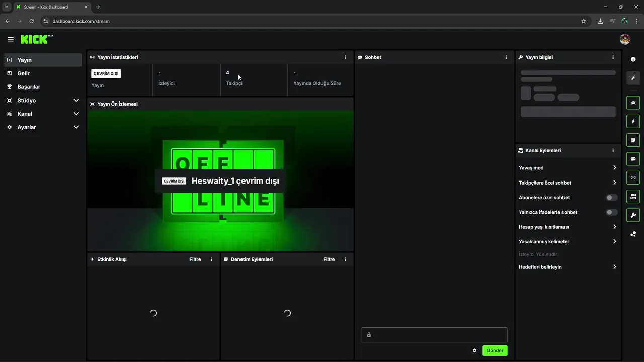Screen dimensions: 644x362
Task: Toggle the document moderation log widget icon
Action: (x=633, y=140)
